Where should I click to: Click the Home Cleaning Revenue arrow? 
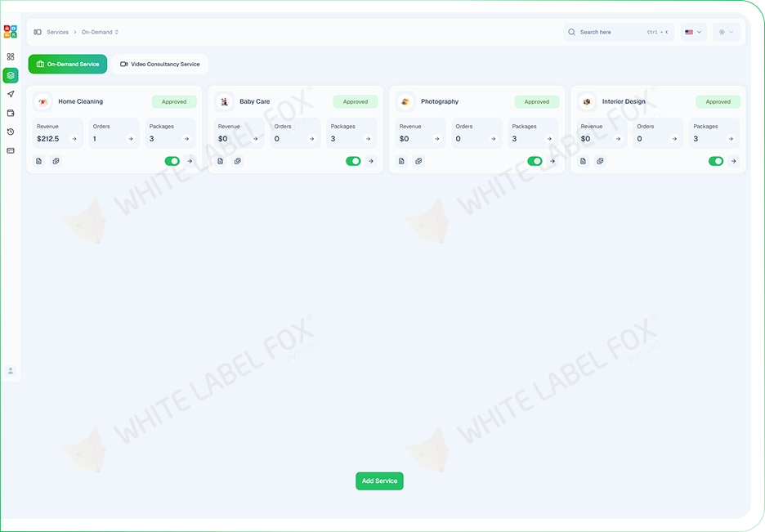point(74,139)
